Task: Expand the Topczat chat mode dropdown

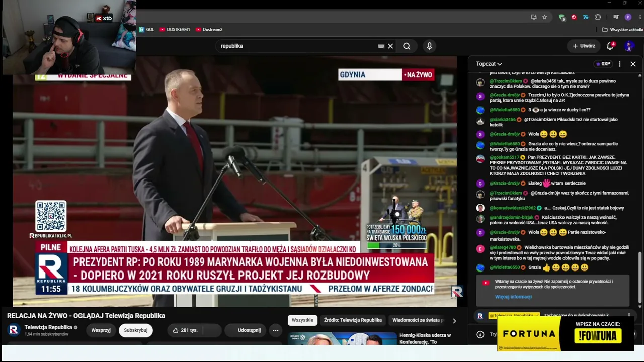Action: pyautogui.click(x=489, y=64)
